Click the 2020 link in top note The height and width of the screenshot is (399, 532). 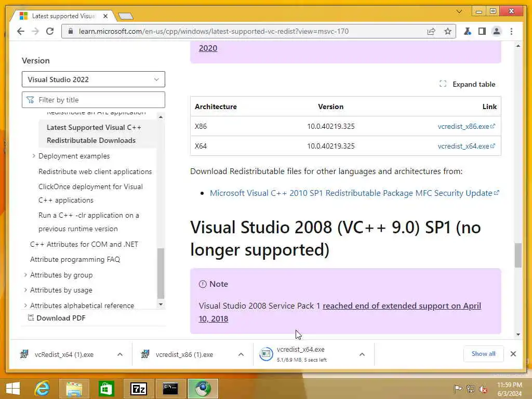coord(208,48)
